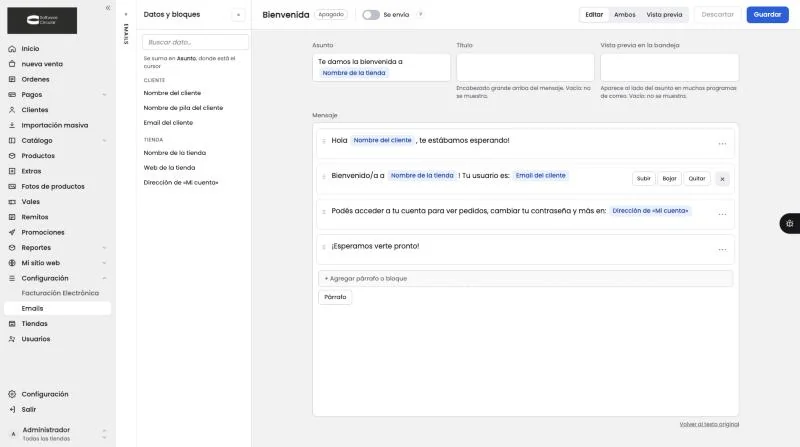Click the Fotos de productos image icon
The height and width of the screenshot is (447, 800).
(x=12, y=187)
